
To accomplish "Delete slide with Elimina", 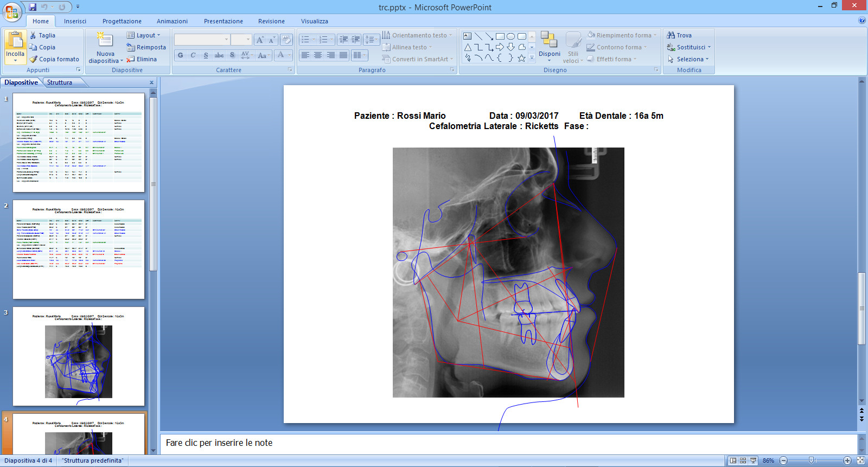I will [142, 59].
